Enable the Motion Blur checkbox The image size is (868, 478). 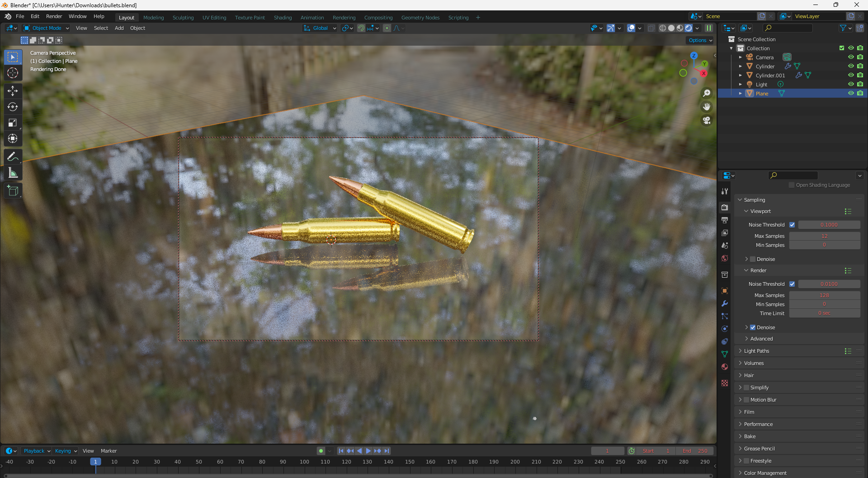click(746, 400)
